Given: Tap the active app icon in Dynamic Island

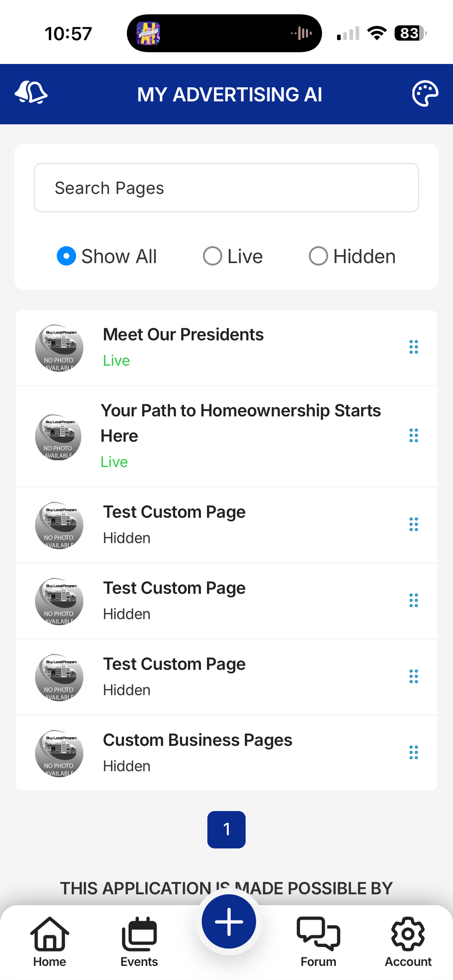Looking at the screenshot, I should (148, 33).
